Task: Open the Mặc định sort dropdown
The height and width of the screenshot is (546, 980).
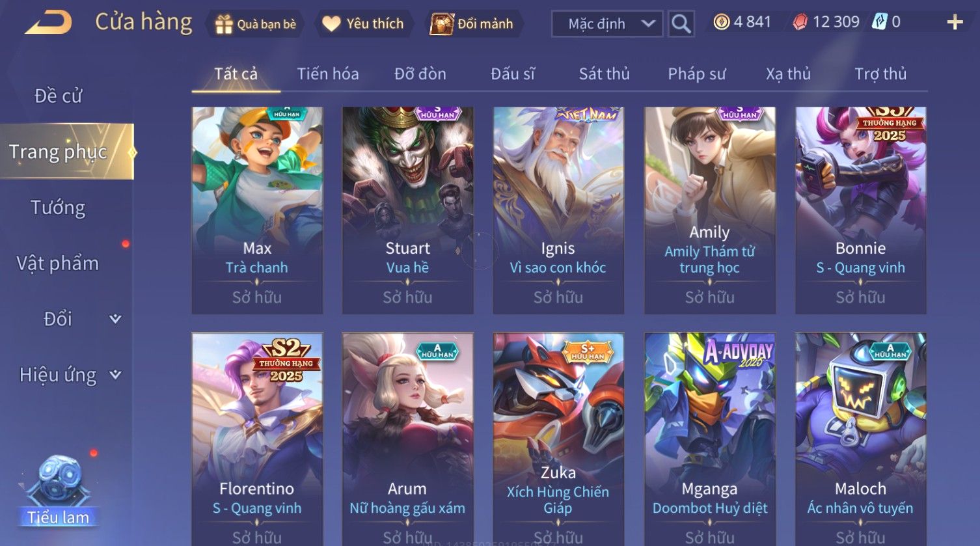Action: pyautogui.click(x=607, y=24)
